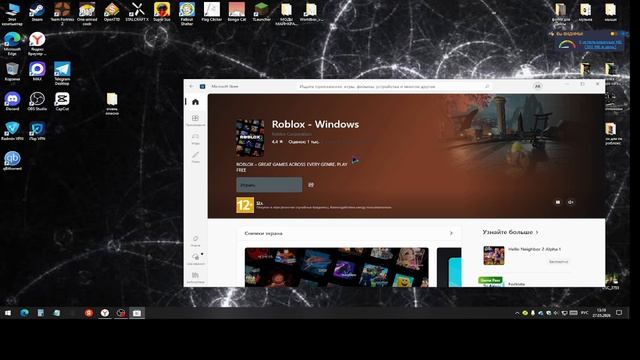This screenshot has height=360, width=640.
Task: Click the 12+ age rating badge
Action: (x=245, y=205)
